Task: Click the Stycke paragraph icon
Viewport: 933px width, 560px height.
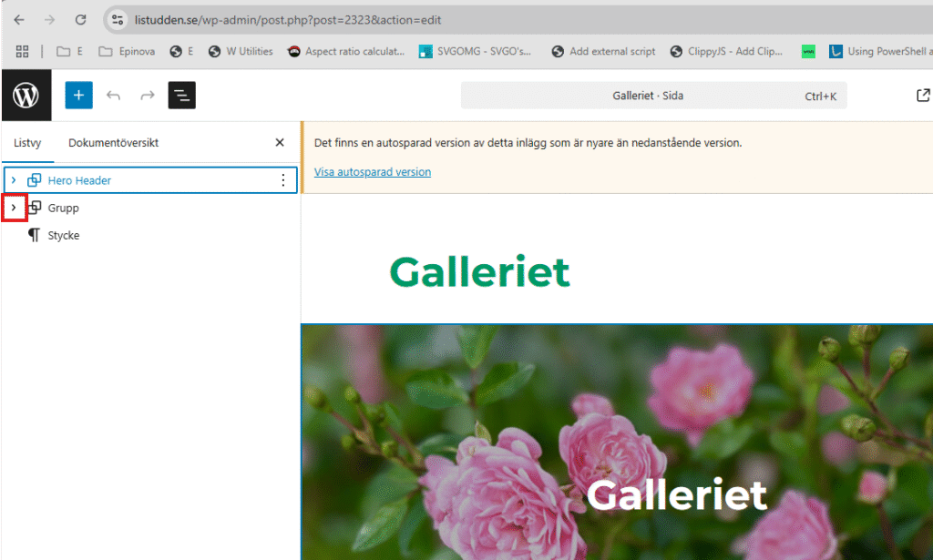Action: (35, 236)
